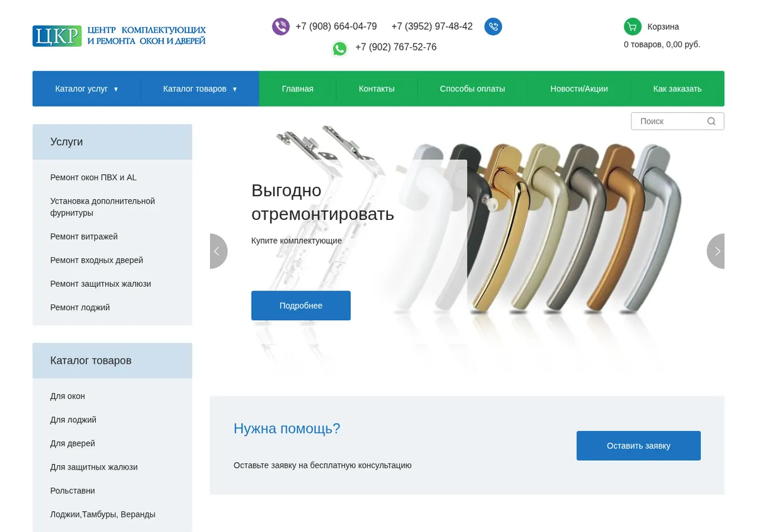
Task: Open Ремонт окон ПВХ и AL link
Action: point(93,177)
